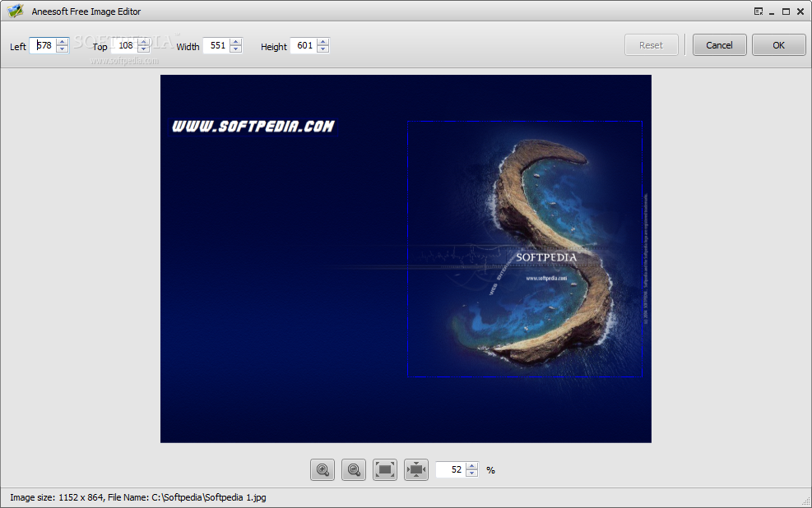Increase the Left value with up arrow
Screen dimensions: 812x508
tap(63, 42)
